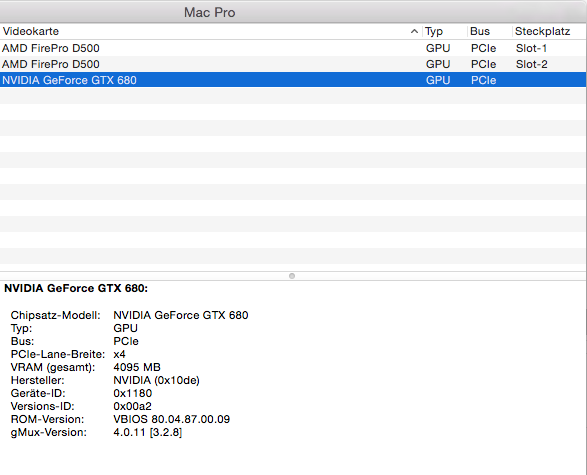The height and width of the screenshot is (475, 587).
Task: Click Bus value PCIe in details
Action: click(x=126, y=341)
